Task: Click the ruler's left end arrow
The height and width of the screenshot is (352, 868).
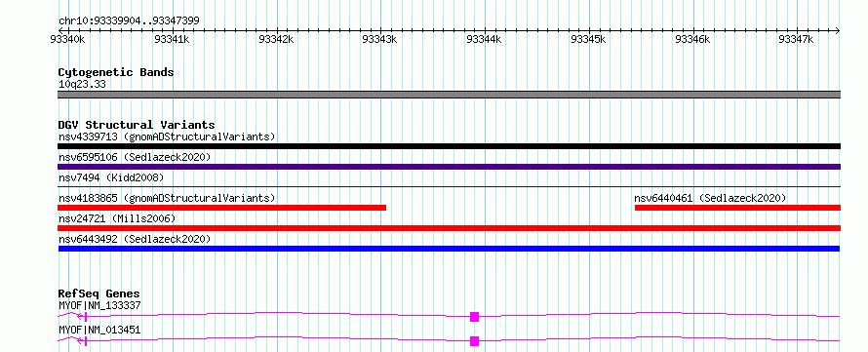Action: point(60,30)
